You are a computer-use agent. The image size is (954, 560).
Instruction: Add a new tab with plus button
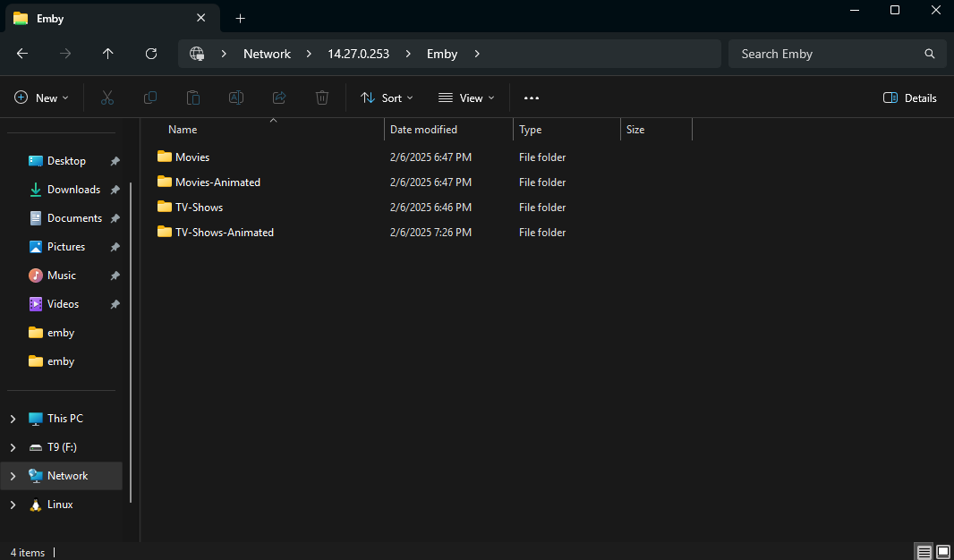(241, 18)
